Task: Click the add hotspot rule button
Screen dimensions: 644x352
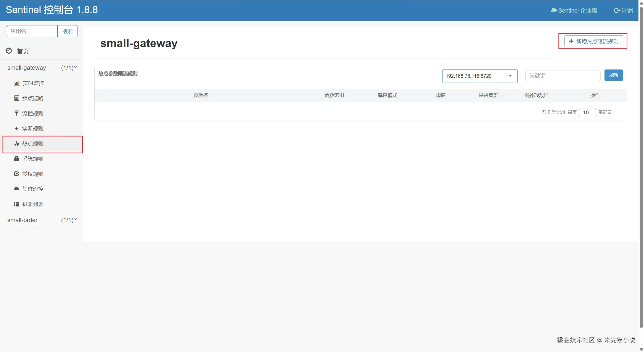Action: (x=593, y=41)
